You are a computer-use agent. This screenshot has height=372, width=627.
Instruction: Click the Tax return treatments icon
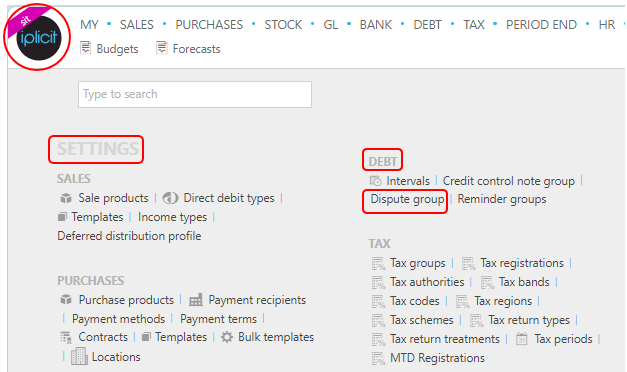pos(378,340)
